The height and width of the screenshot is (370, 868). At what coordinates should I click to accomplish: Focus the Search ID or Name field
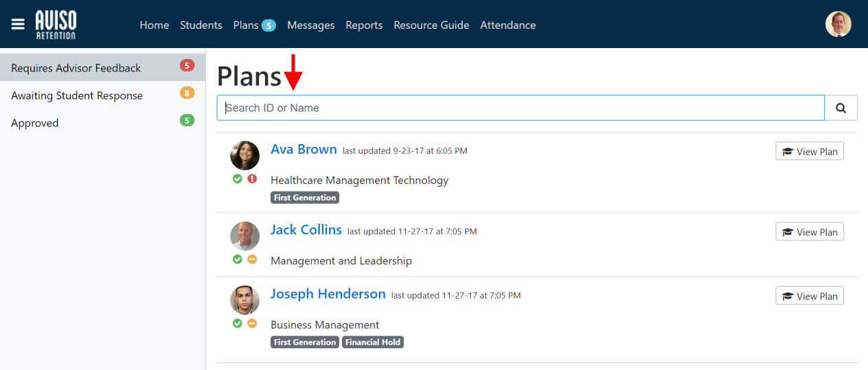[521, 108]
